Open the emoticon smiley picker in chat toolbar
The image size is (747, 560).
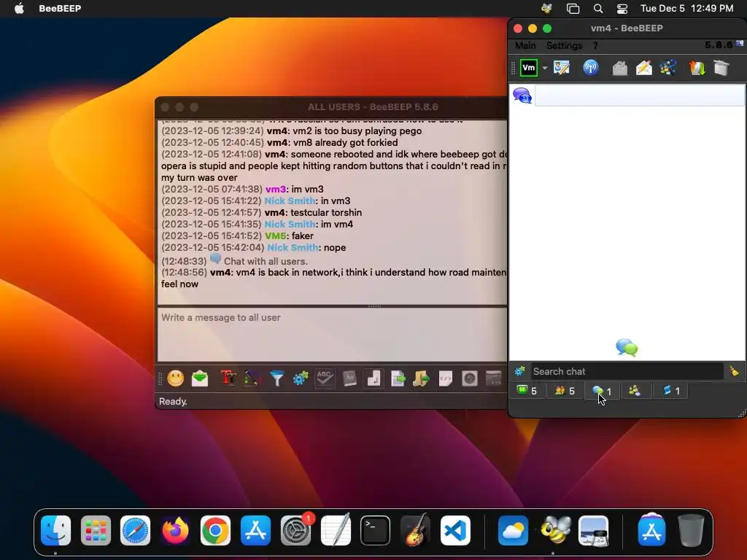pyautogui.click(x=175, y=378)
